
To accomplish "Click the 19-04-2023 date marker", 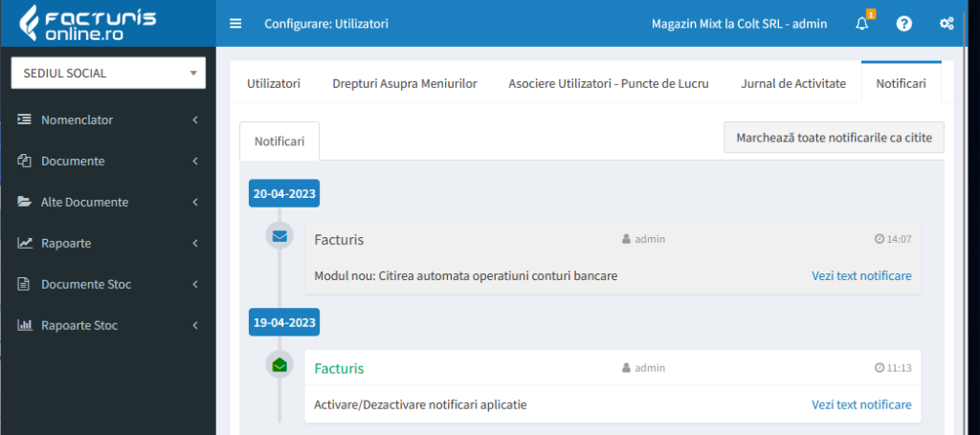I will click(x=284, y=322).
